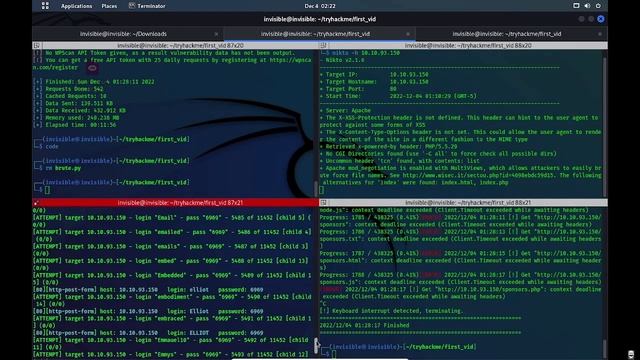The height and width of the screenshot is (360, 640).
Task: Click the 'Requests Done: 542' line
Action: point(69,89)
